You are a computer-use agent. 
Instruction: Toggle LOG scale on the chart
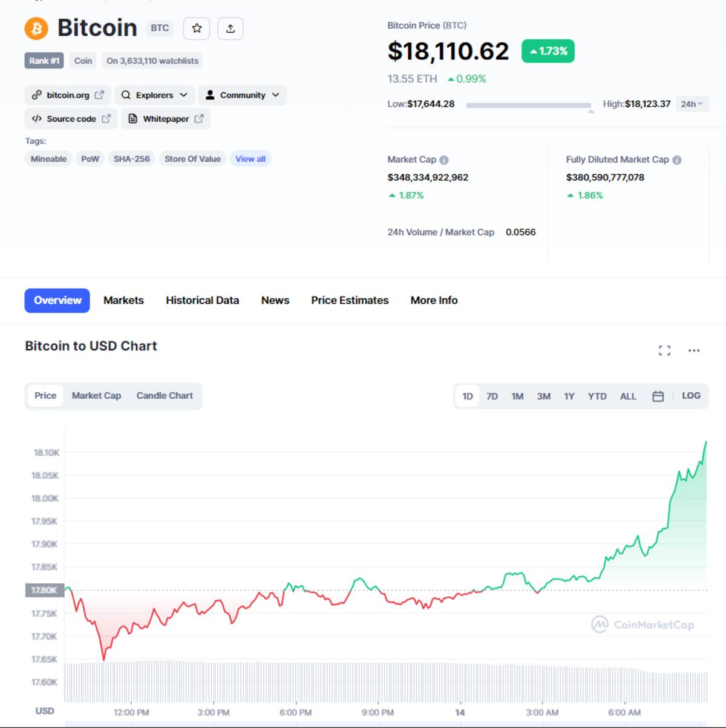click(691, 396)
